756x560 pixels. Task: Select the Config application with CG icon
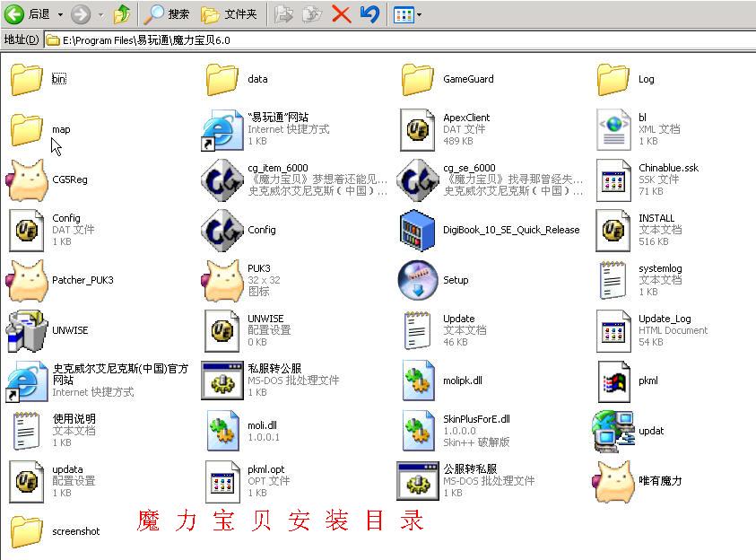(239, 230)
